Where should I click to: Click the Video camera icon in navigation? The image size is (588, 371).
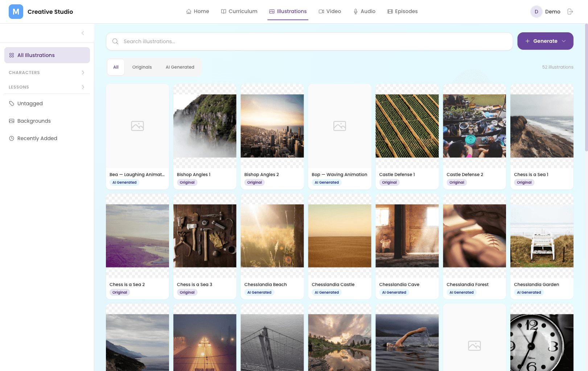(321, 11)
